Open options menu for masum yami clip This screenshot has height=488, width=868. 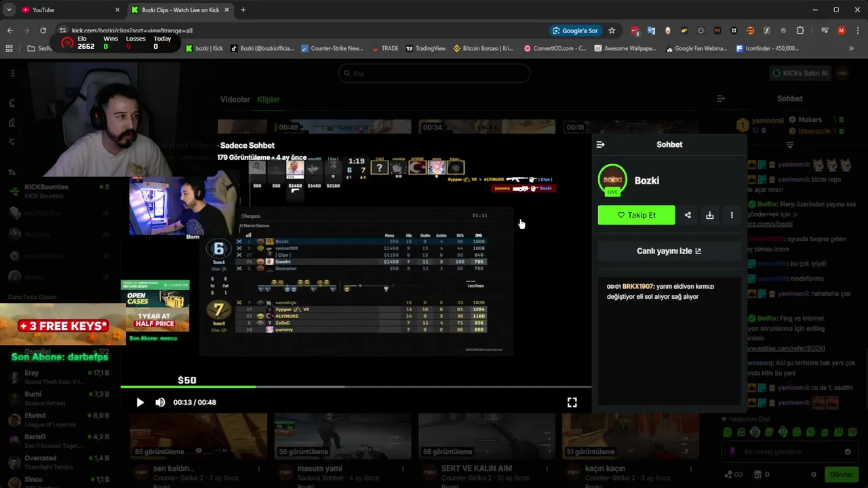pyautogui.click(x=402, y=469)
